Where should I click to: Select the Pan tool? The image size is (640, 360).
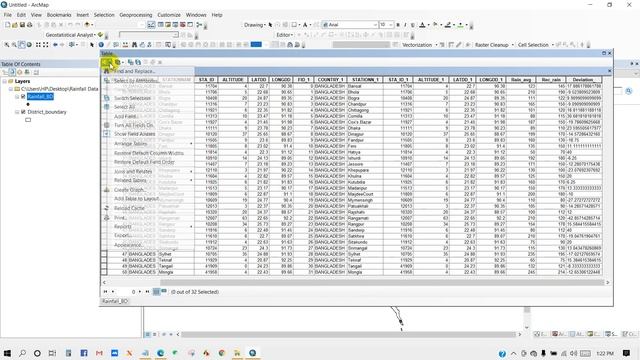pos(22,44)
